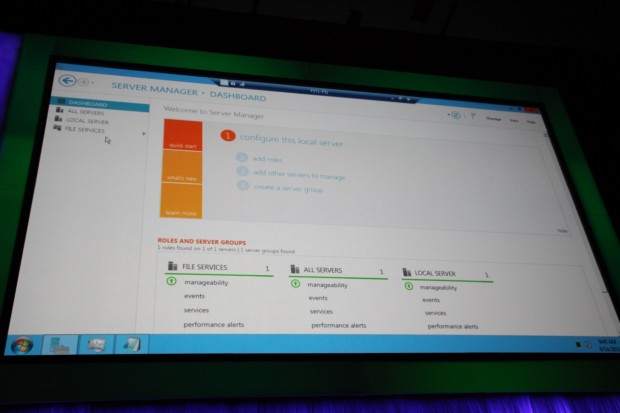Open events under Local Server
The image size is (620, 413).
point(431,300)
